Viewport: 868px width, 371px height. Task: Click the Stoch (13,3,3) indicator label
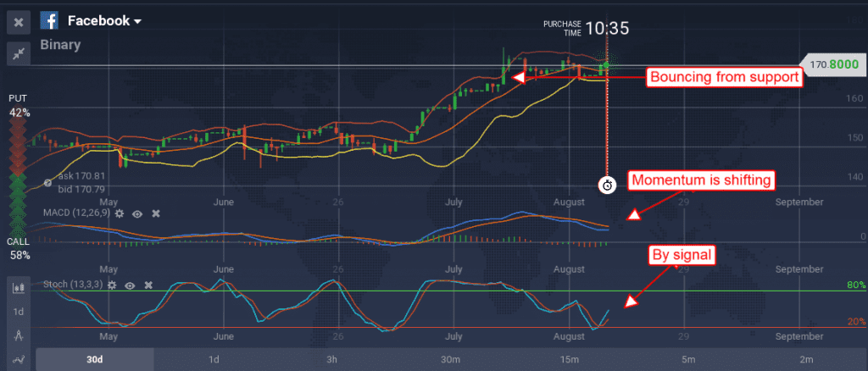tap(73, 285)
